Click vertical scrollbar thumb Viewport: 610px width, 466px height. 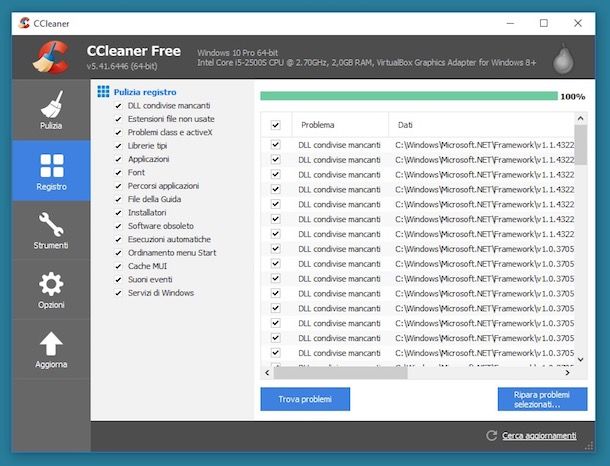click(x=580, y=145)
